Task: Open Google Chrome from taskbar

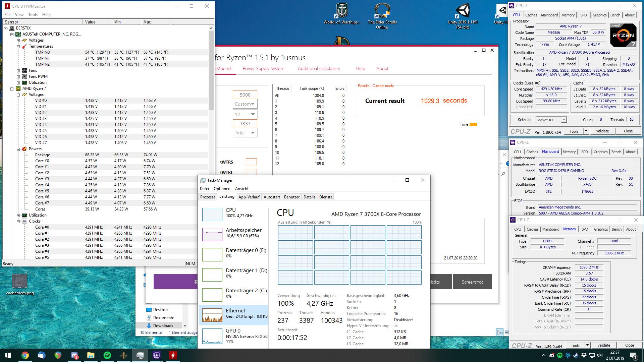Action: [25, 355]
